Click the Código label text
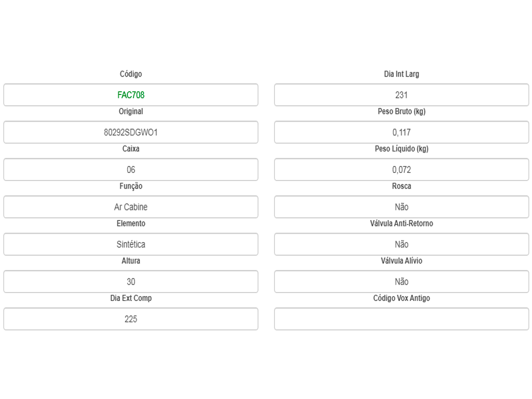 coord(131,74)
